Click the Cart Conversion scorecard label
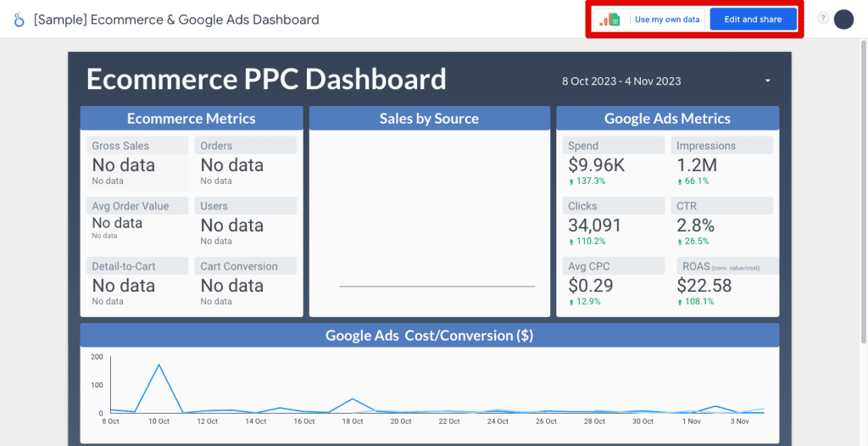Image resolution: width=868 pixels, height=446 pixels. click(x=246, y=266)
